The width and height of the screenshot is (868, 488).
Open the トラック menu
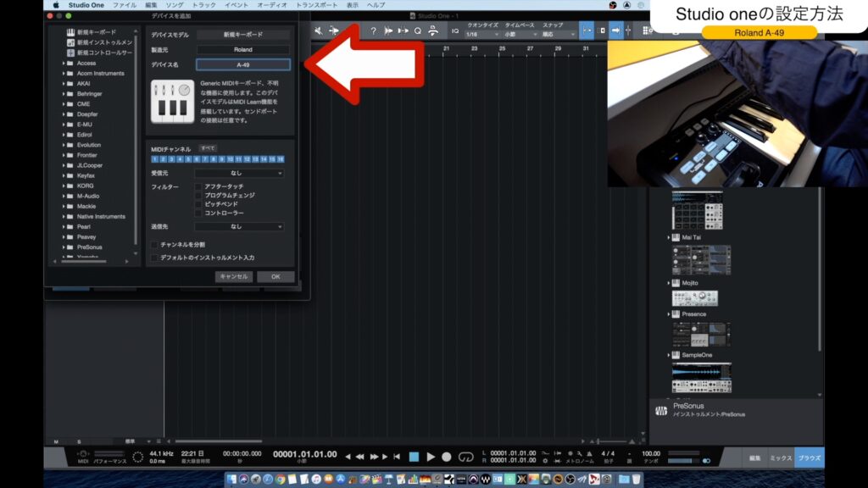203,5
